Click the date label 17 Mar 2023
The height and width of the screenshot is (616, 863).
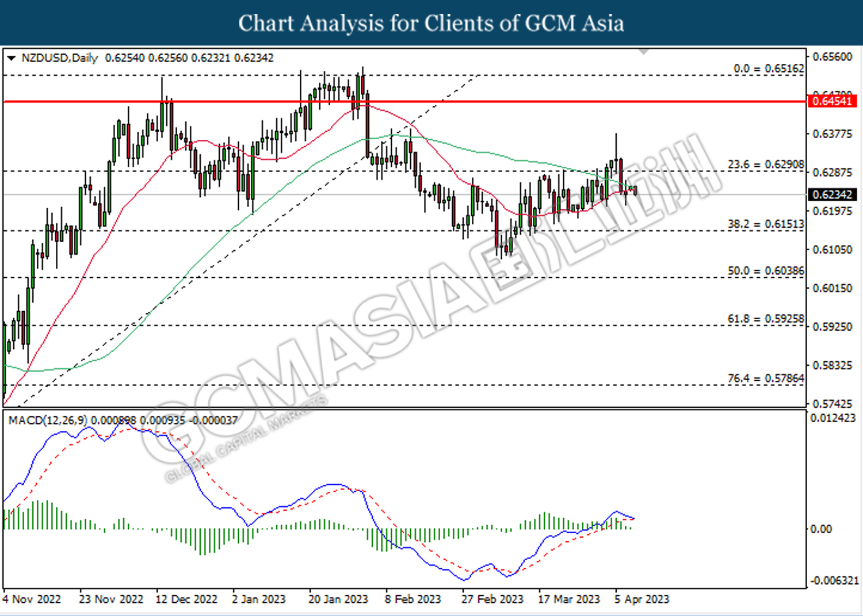pyautogui.click(x=569, y=599)
